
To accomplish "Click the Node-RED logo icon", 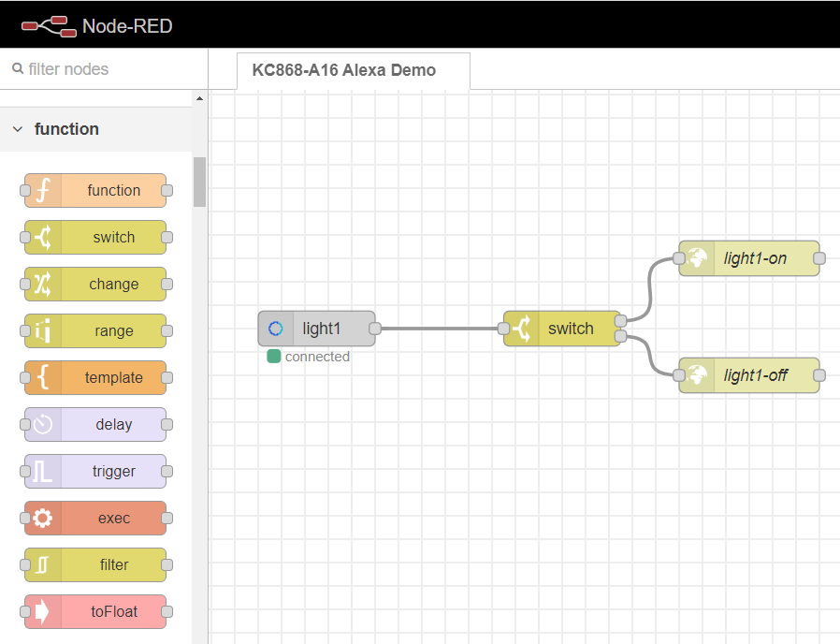I will pyautogui.click(x=49, y=25).
